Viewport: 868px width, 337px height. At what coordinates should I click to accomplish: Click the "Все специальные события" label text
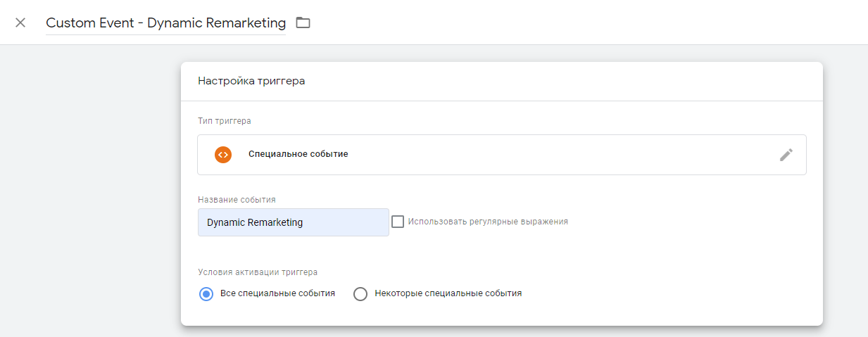tap(277, 293)
